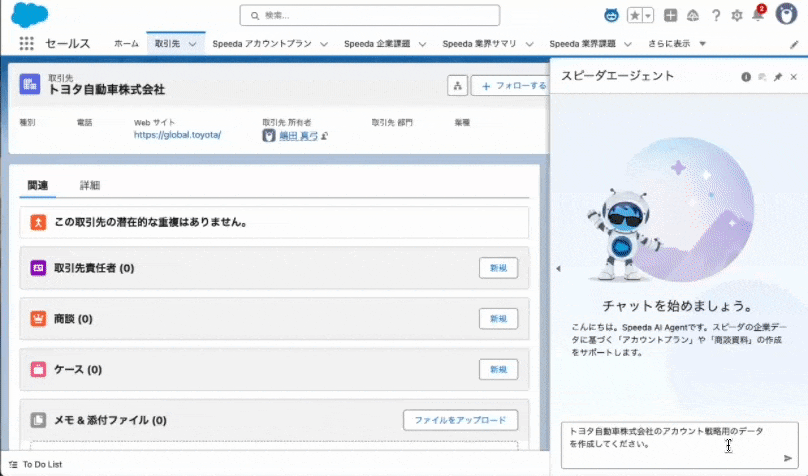Switch to the 詳細 tab
Image resolution: width=808 pixels, height=476 pixels.
tap(90, 185)
